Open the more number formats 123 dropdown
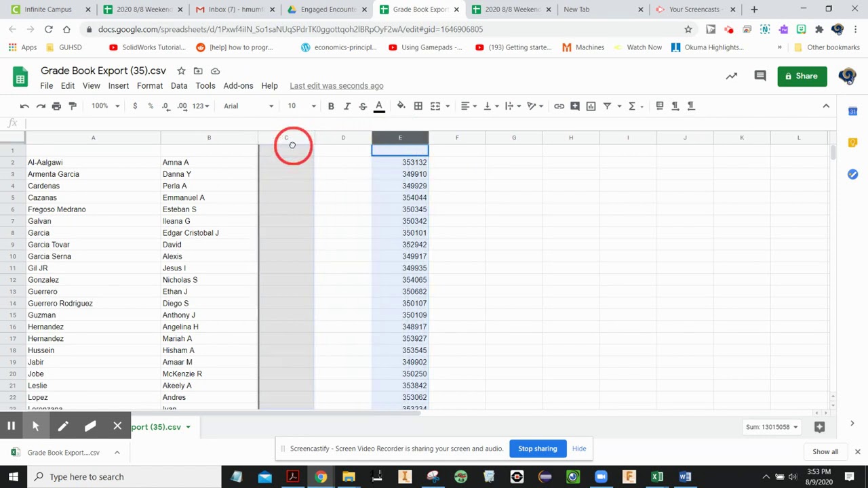Image resolution: width=868 pixels, height=488 pixels. pyautogui.click(x=201, y=106)
